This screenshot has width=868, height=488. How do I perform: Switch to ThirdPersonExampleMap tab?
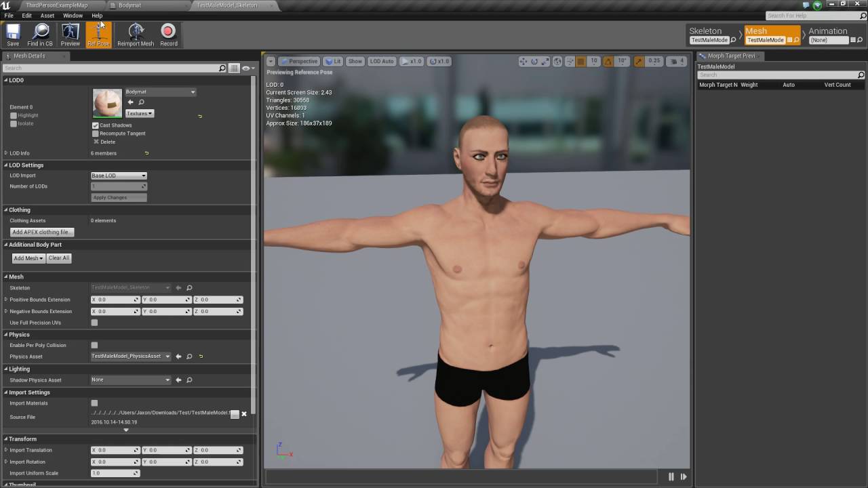[57, 5]
